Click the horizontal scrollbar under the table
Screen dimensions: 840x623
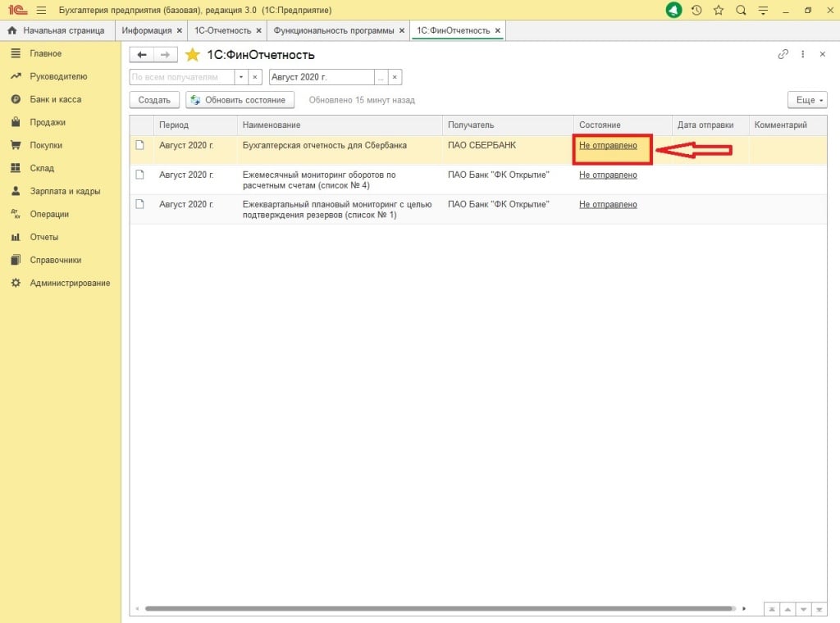point(439,609)
